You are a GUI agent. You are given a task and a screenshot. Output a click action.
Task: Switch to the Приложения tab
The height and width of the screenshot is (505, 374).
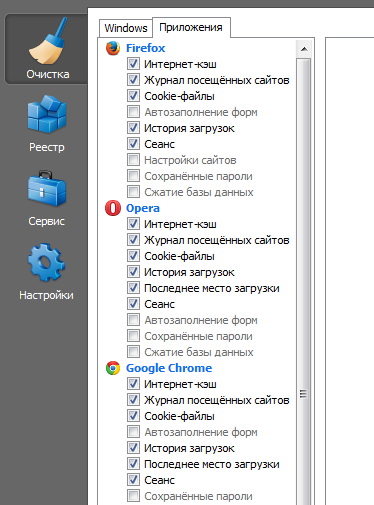[x=191, y=27]
